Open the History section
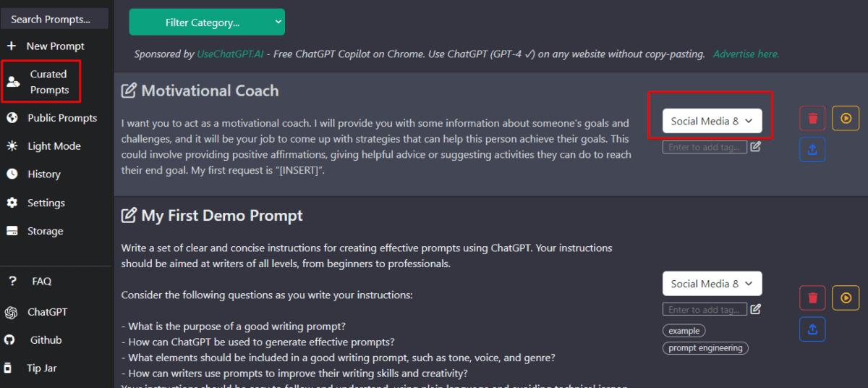The height and width of the screenshot is (388, 868). [x=43, y=174]
